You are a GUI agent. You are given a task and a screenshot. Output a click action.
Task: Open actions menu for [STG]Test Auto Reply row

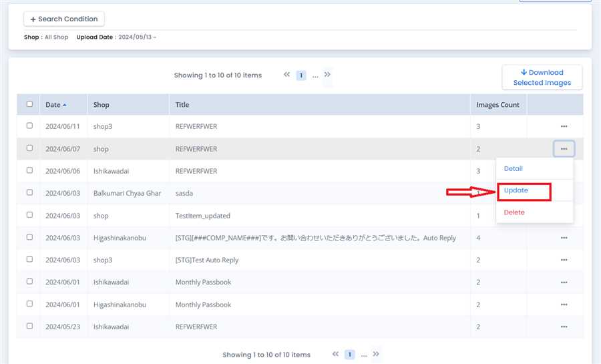(x=564, y=260)
